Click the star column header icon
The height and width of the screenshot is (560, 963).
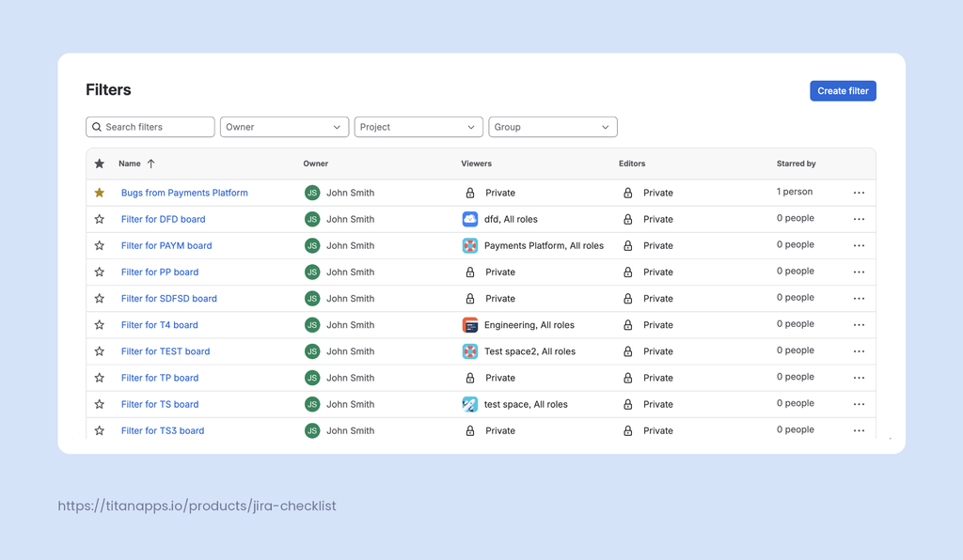point(100,163)
